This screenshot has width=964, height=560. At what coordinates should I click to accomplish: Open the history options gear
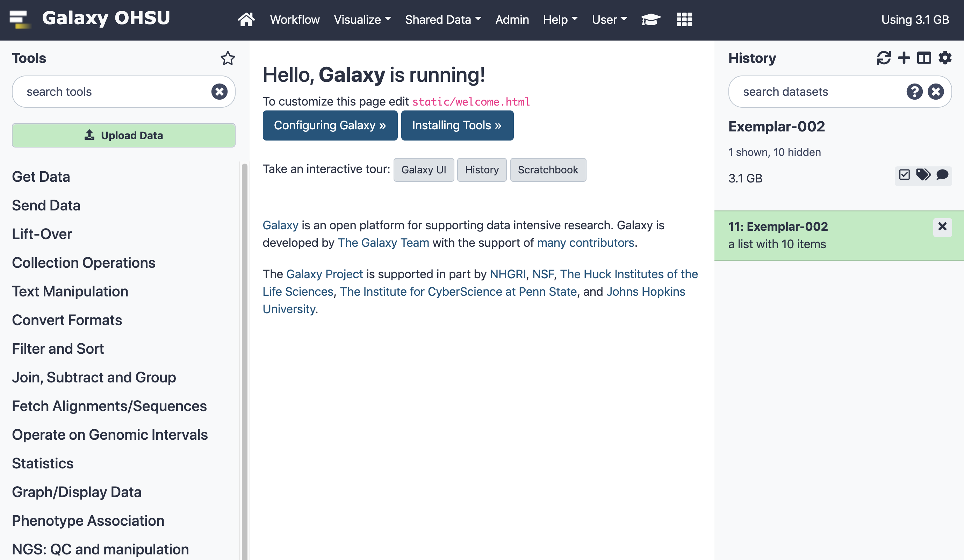945,58
